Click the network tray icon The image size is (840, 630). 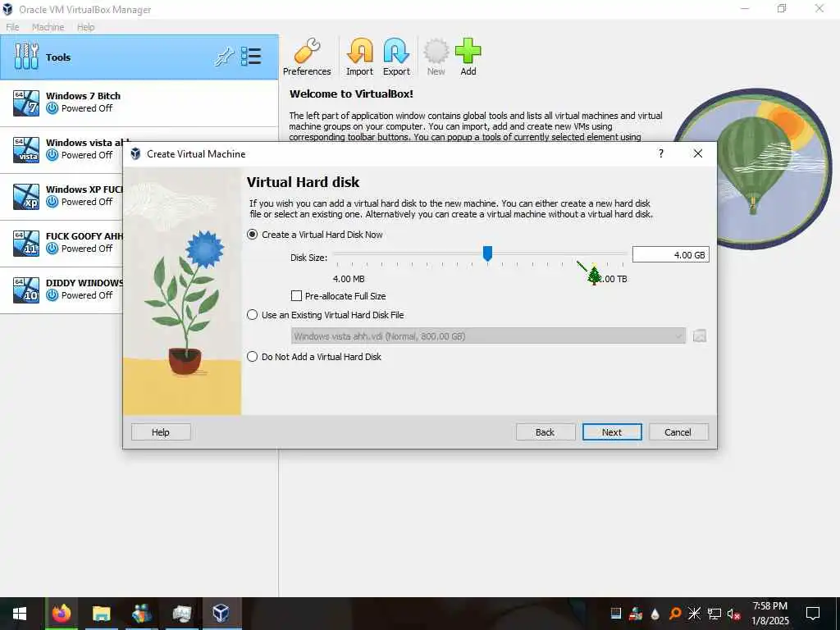click(x=714, y=614)
